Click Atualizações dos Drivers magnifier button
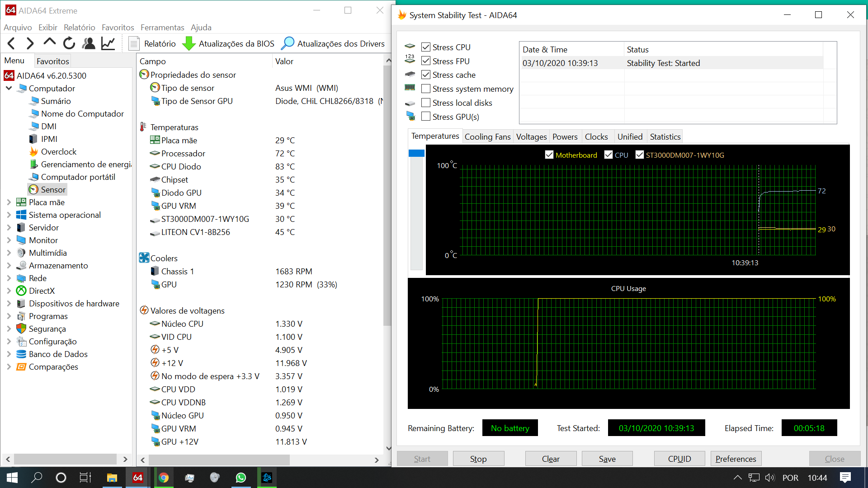This screenshot has width=868, height=488. click(x=333, y=43)
